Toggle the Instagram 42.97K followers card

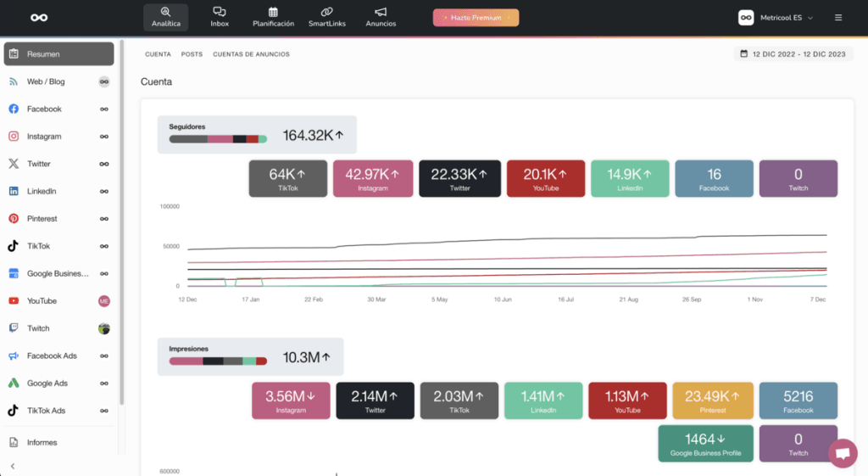[x=373, y=178]
